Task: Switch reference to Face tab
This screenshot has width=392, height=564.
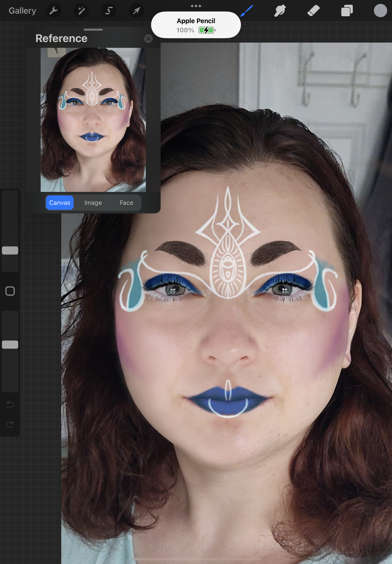Action: pyautogui.click(x=126, y=203)
